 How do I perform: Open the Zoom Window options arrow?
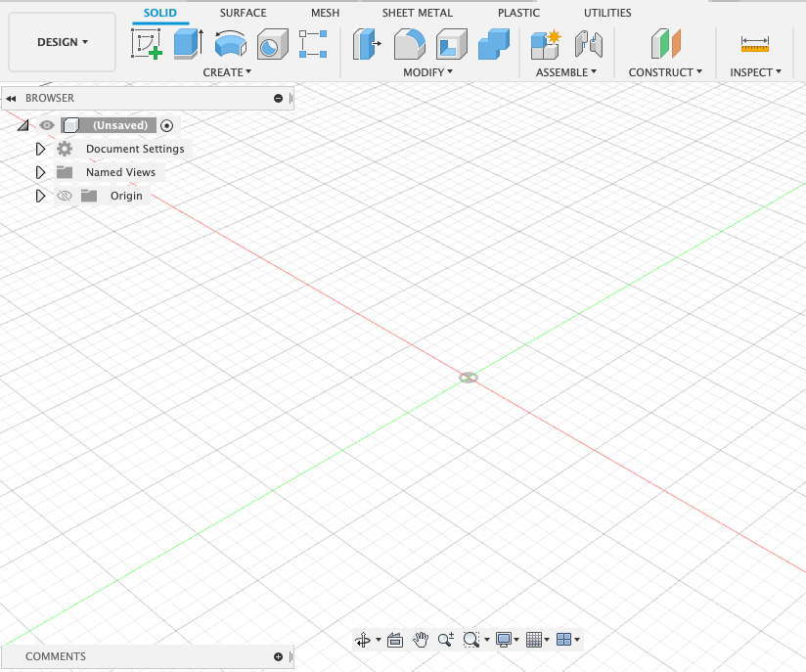(x=487, y=640)
